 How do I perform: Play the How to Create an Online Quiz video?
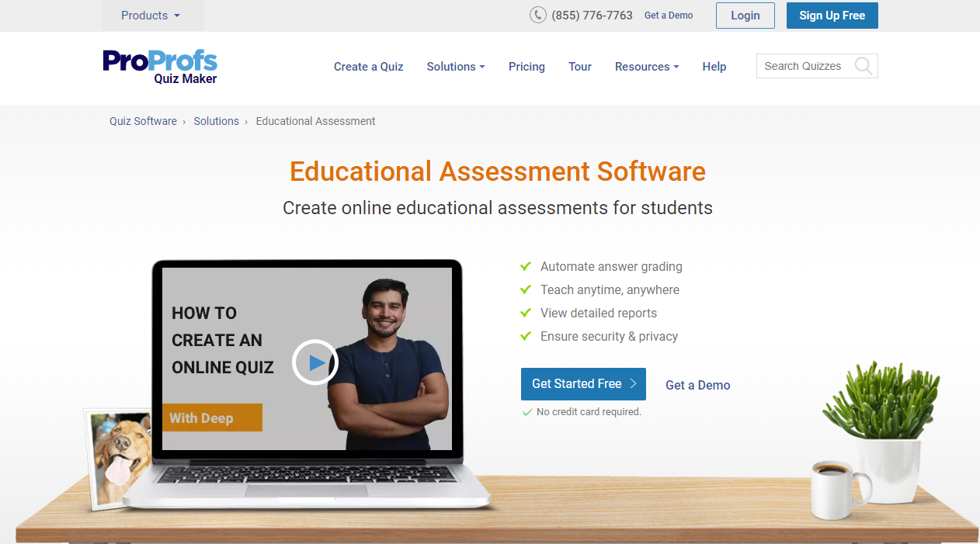coord(315,362)
